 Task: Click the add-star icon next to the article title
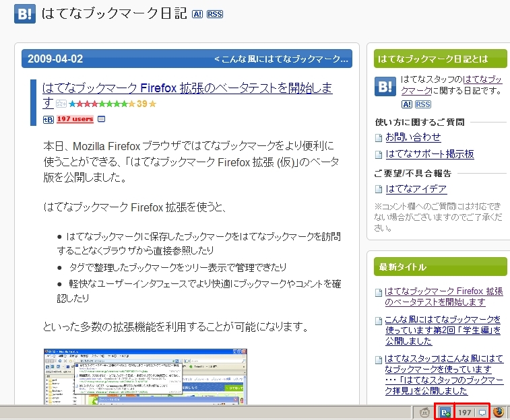(61, 104)
